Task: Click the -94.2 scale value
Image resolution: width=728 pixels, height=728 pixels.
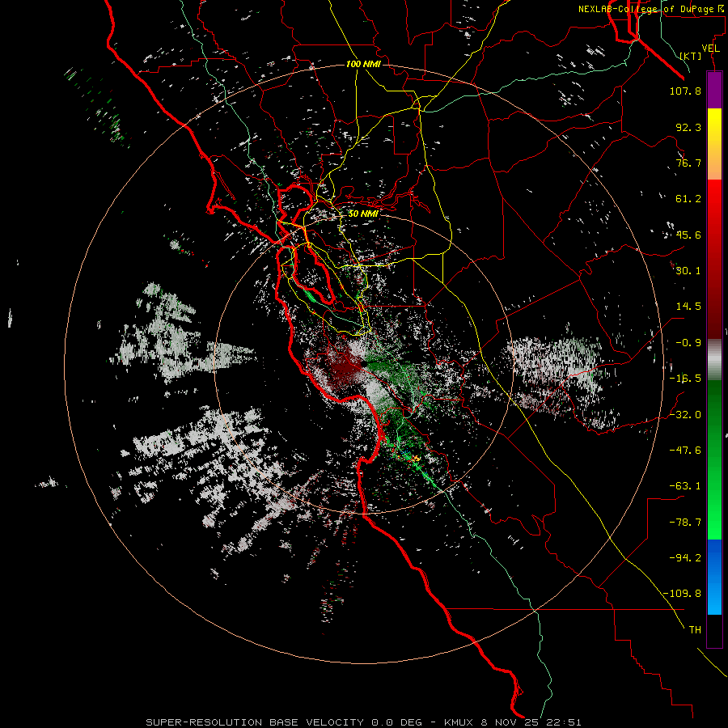Action: point(685,558)
